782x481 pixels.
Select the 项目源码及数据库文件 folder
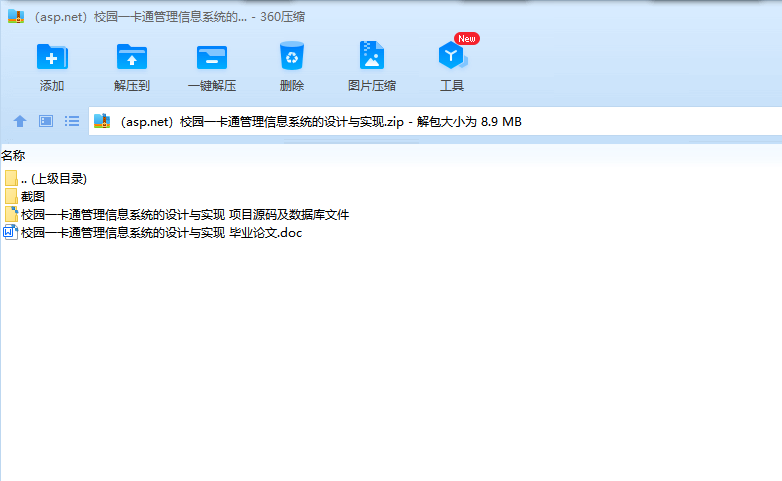pyautogui.click(x=177, y=215)
